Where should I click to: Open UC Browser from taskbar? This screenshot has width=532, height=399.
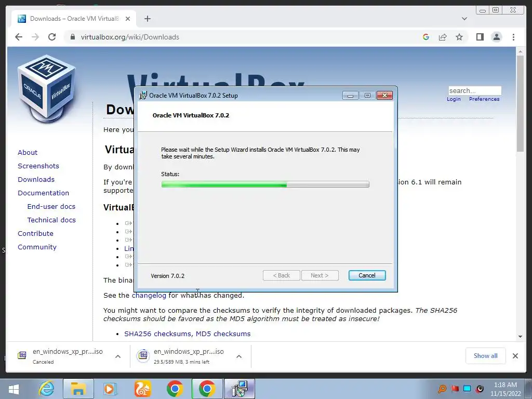(142, 389)
